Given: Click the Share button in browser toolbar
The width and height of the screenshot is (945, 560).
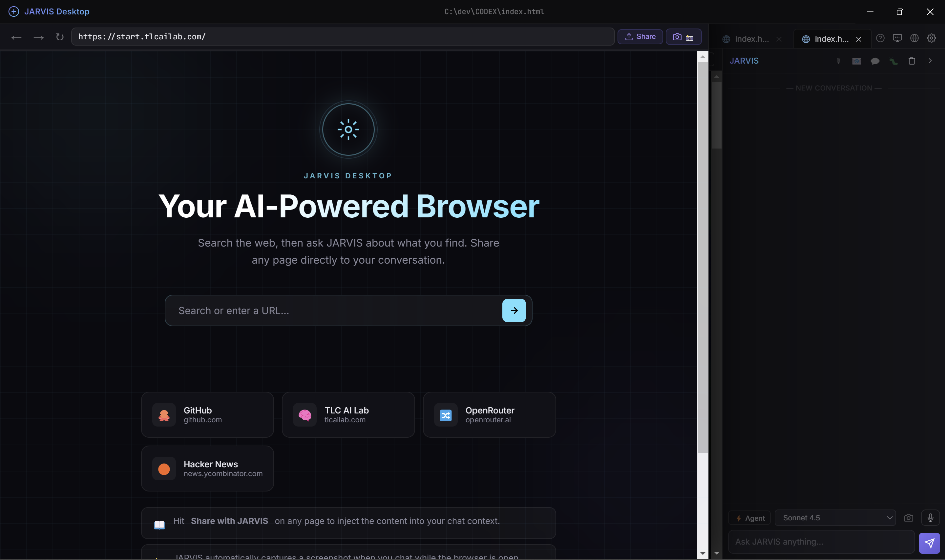Looking at the screenshot, I should pos(640,37).
